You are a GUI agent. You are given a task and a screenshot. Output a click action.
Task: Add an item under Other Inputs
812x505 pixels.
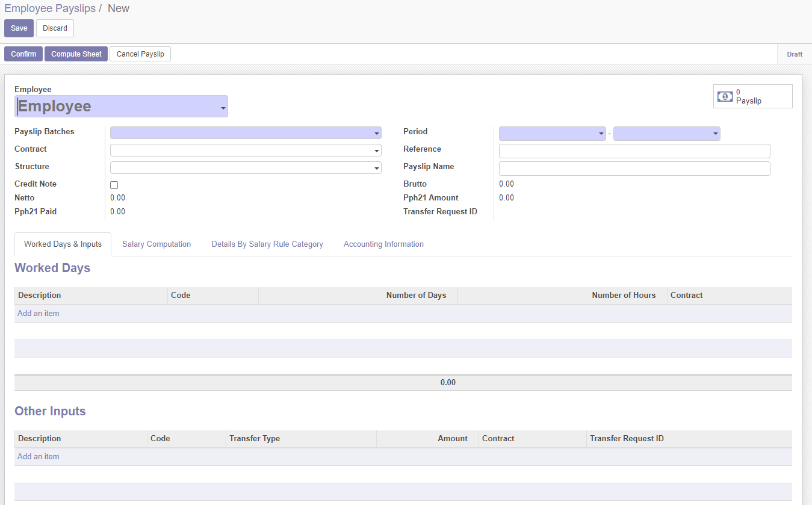click(39, 457)
